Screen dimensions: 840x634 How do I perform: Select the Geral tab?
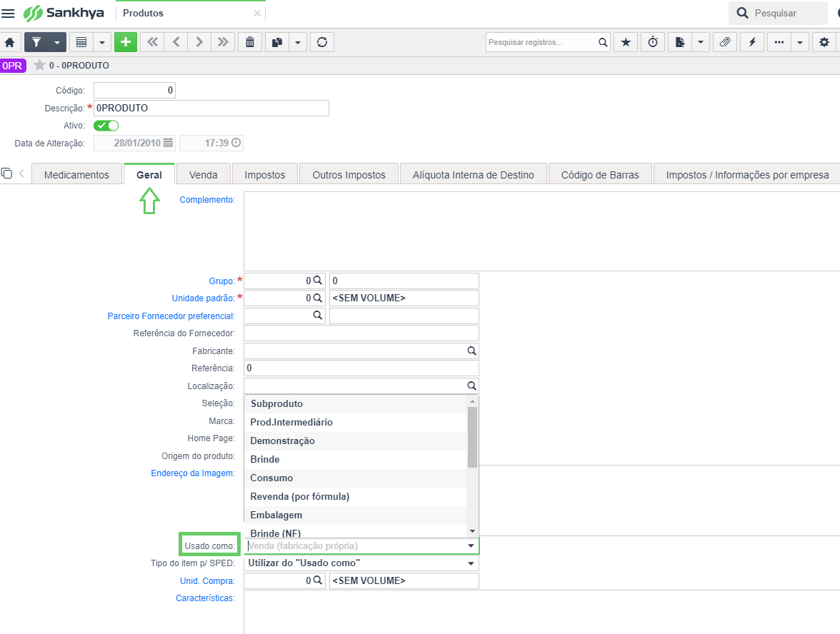(x=149, y=175)
